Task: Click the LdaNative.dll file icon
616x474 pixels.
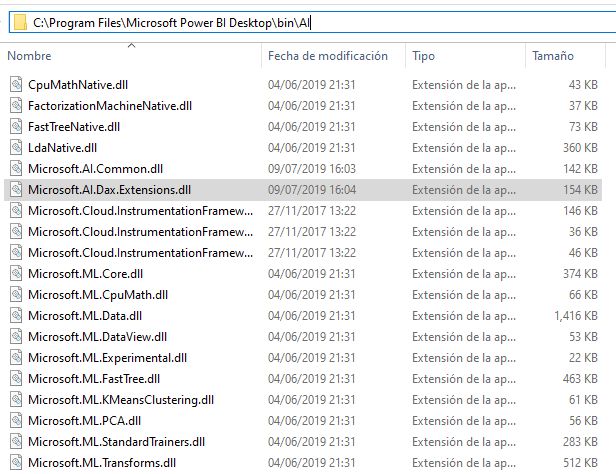Action: [x=16, y=148]
